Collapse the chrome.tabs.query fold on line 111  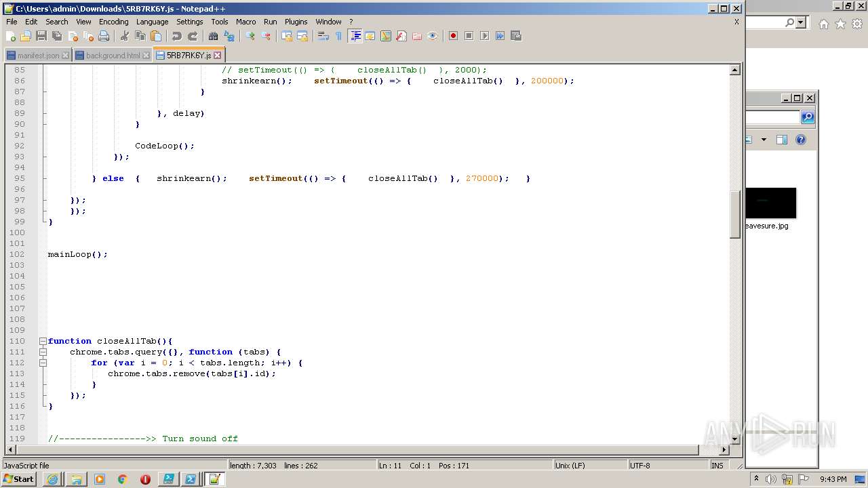pyautogui.click(x=43, y=352)
